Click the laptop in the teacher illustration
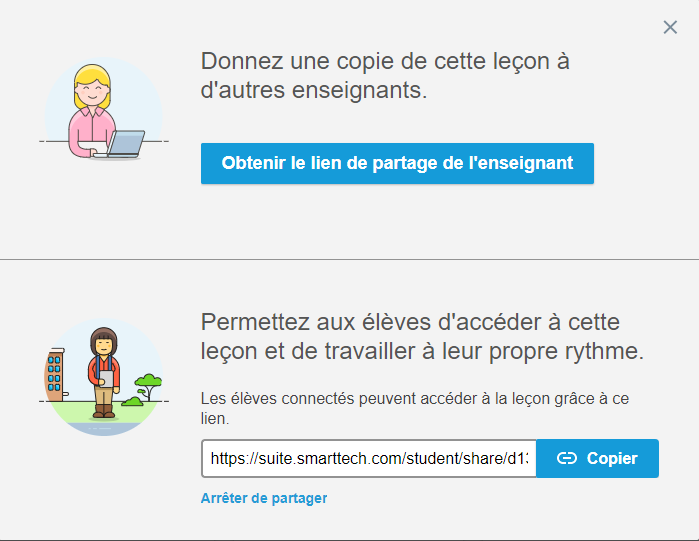This screenshot has width=699, height=541. [126, 145]
